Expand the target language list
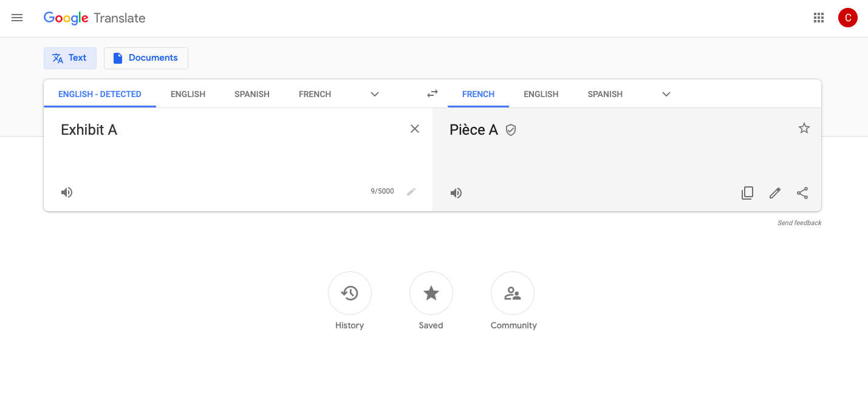 [x=666, y=94]
